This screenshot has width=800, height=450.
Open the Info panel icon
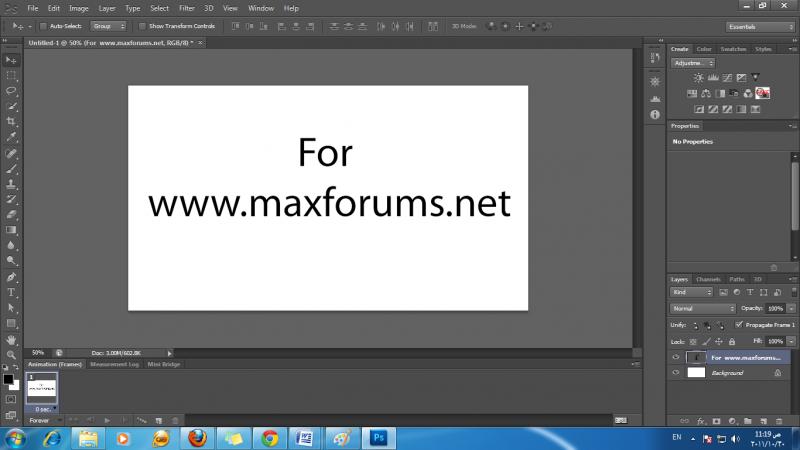tap(655, 115)
